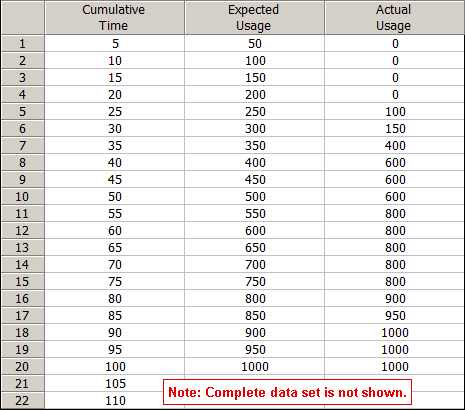Click Cumulative Time cell containing 110
This screenshot has width=465, height=410.
tap(115, 400)
